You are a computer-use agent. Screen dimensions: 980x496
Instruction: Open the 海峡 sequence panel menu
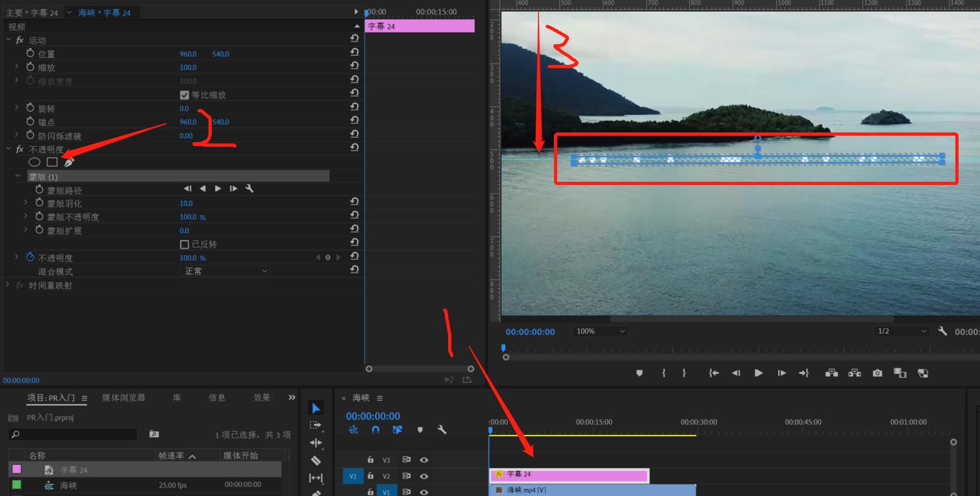click(380, 398)
